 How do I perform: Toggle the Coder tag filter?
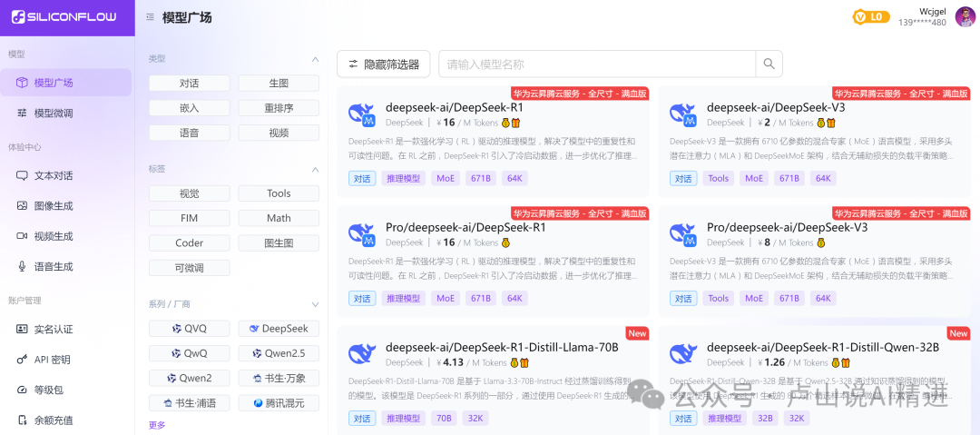[190, 242]
